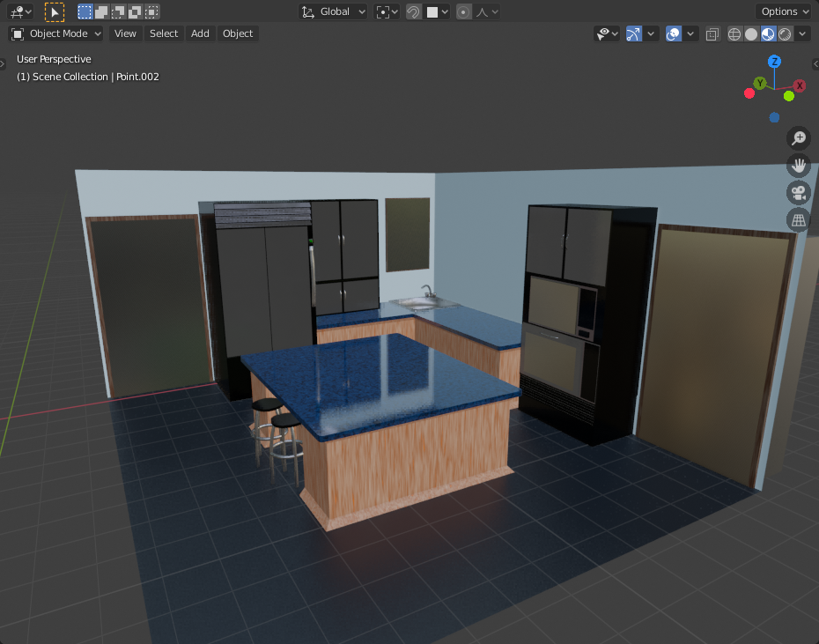Viewport: 819px width, 644px height.
Task: Toggle viewport gizmos display
Action: coord(633,34)
